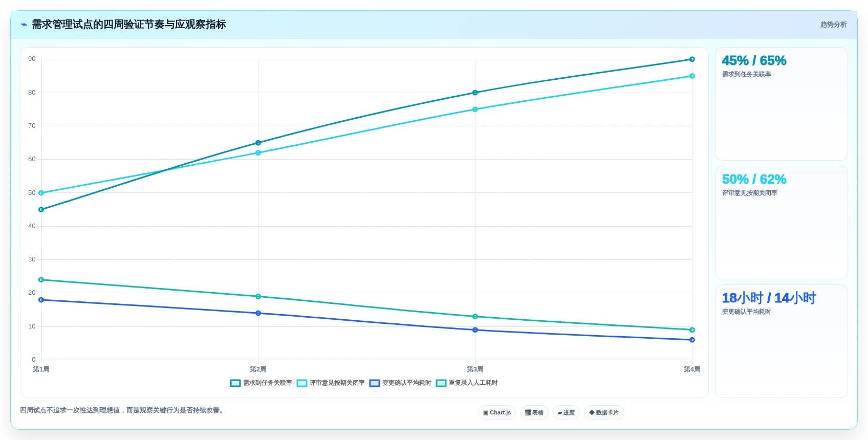The height and width of the screenshot is (440, 868).
Task: Click the 变更确认平均耗时 point at 第2周 (14)
Action: pos(258,313)
